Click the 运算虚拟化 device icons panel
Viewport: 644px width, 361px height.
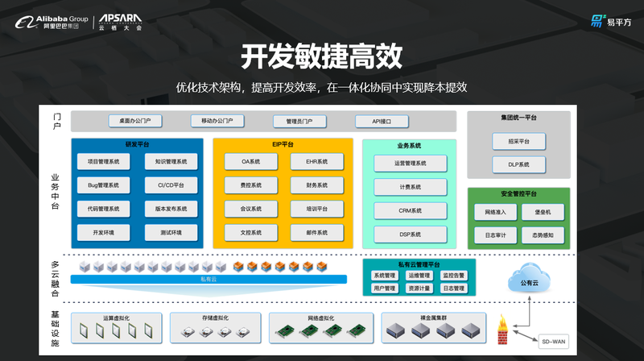point(115,330)
